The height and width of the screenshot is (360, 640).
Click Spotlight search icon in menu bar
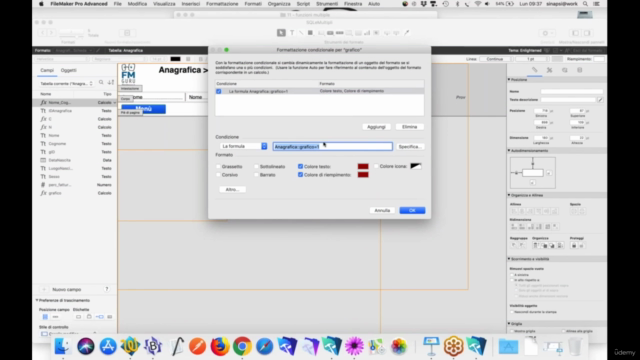point(585,4)
